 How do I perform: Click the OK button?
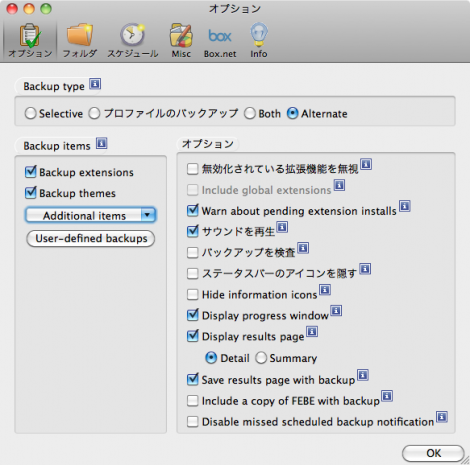433,453
